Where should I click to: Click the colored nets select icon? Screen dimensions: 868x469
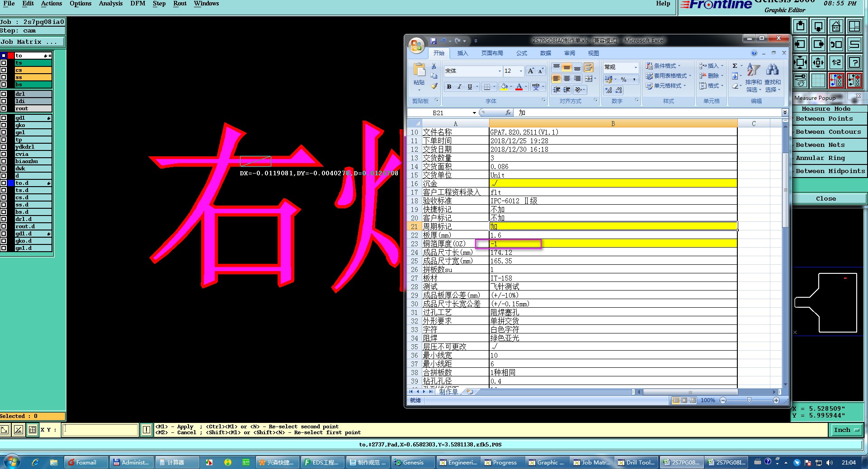(836, 81)
